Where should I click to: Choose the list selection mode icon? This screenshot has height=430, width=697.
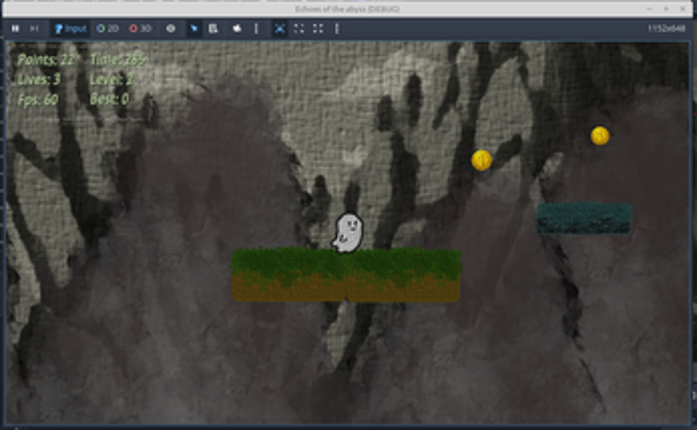tap(213, 29)
